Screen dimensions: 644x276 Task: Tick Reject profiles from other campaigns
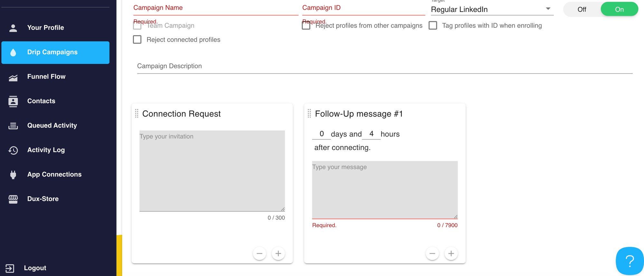306,25
